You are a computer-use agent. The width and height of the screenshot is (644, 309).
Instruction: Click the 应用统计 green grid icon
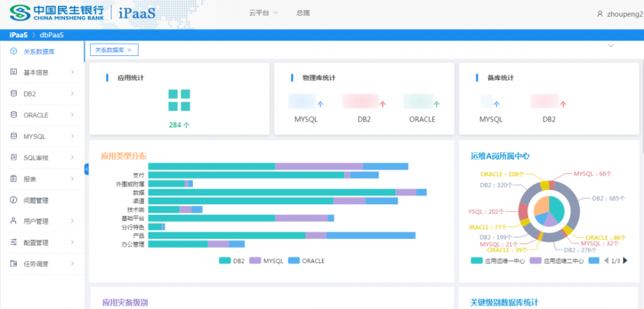pos(179,100)
